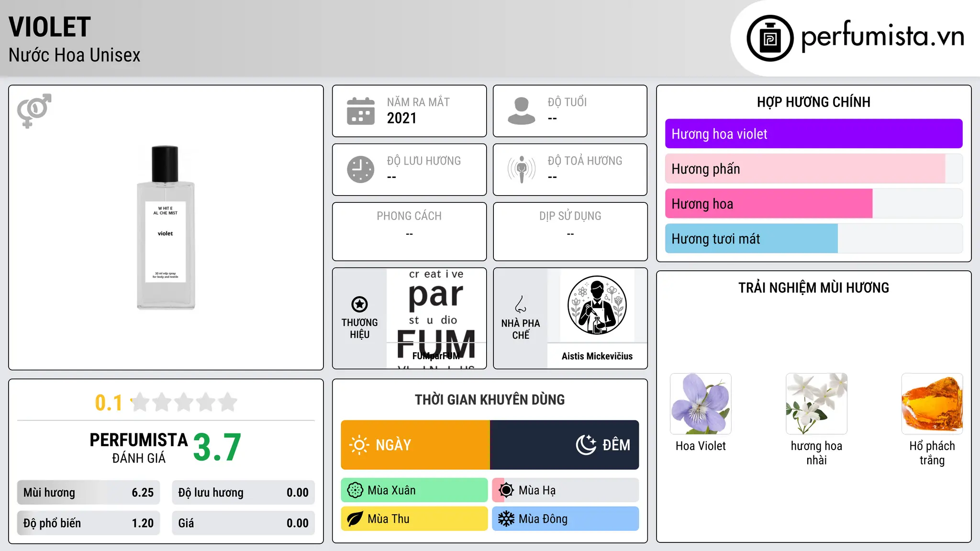Open the Violet perfume bottle image
This screenshot has height=551, width=980.
click(x=166, y=228)
